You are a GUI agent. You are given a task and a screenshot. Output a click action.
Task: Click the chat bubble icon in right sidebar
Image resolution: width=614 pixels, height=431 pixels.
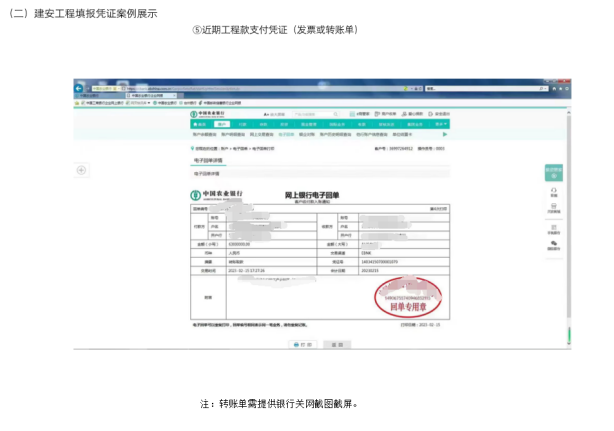pos(553,243)
